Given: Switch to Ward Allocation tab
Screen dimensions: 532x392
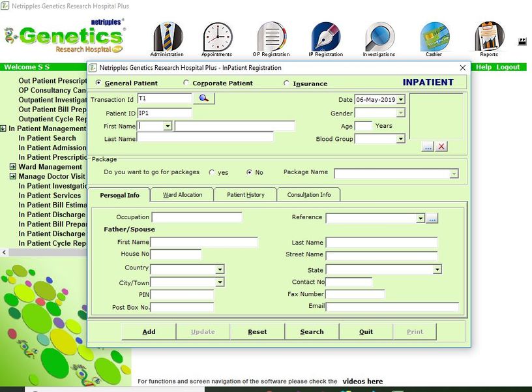Looking at the screenshot, I should (183, 195).
